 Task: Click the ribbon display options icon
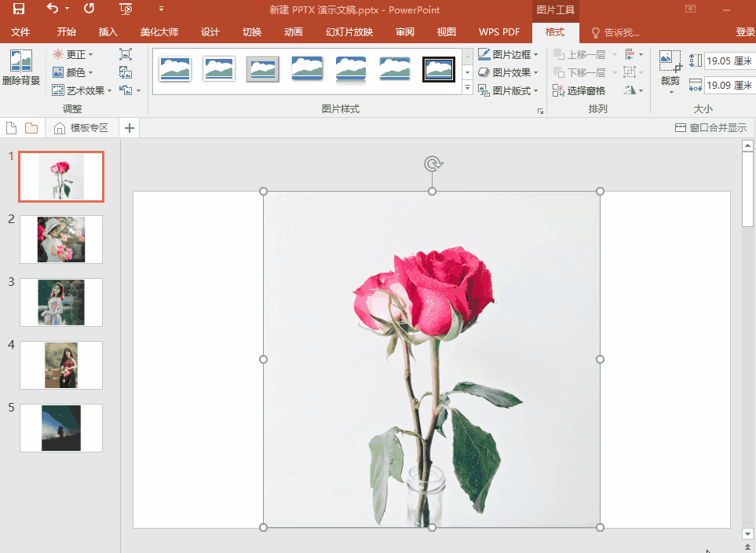(x=690, y=9)
